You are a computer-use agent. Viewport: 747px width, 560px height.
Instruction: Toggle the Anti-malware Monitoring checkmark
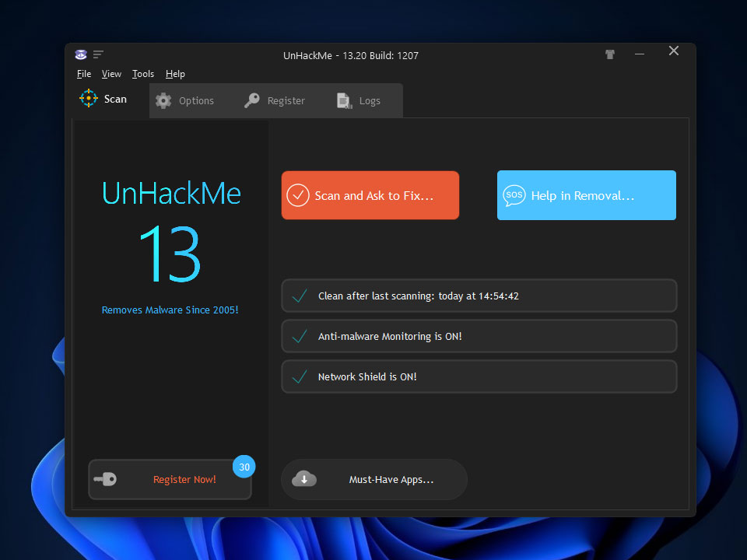[299, 336]
